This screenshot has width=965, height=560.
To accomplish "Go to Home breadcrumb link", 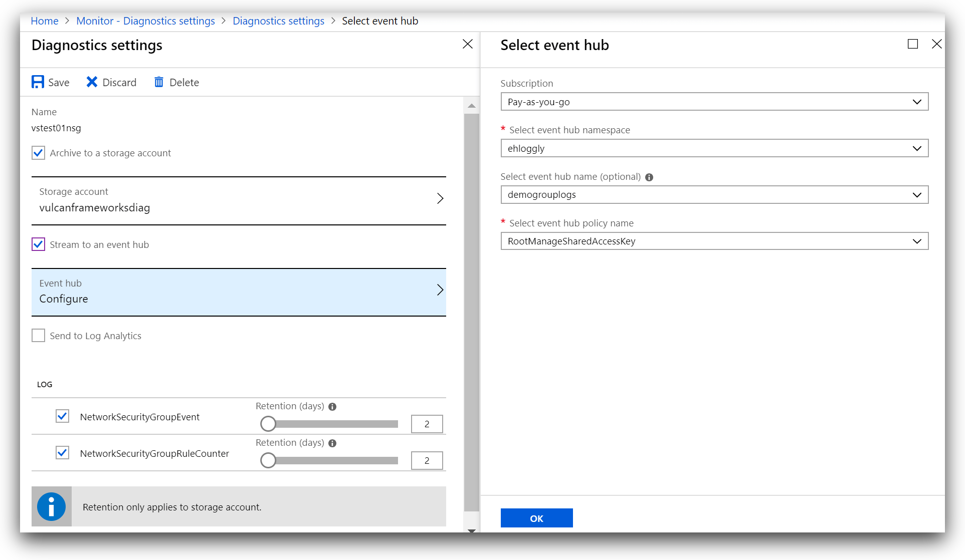I will [45, 21].
